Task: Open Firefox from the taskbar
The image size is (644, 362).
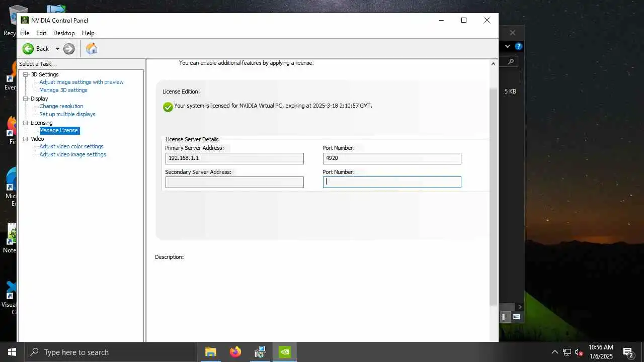Action: click(235, 352)
